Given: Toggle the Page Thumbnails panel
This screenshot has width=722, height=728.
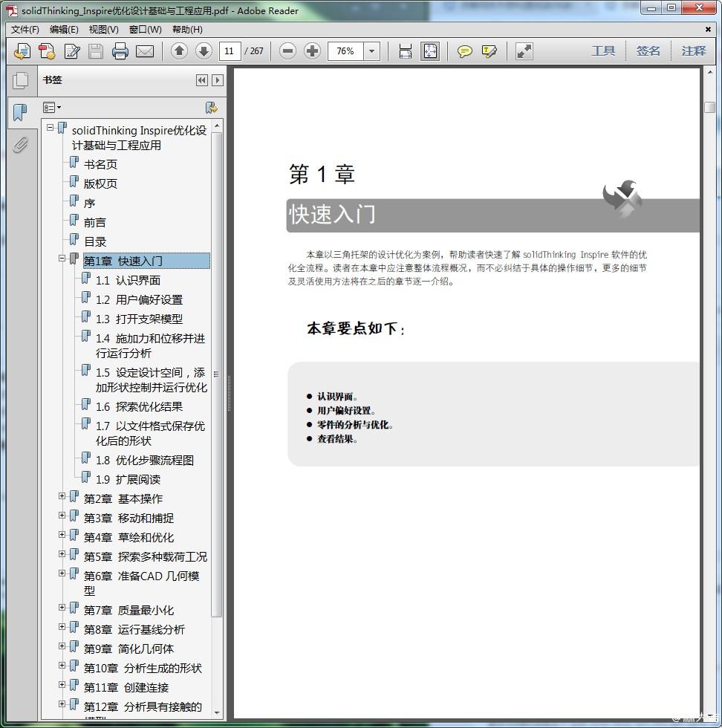Looking at the screenshot, I should tap(21, 80).
